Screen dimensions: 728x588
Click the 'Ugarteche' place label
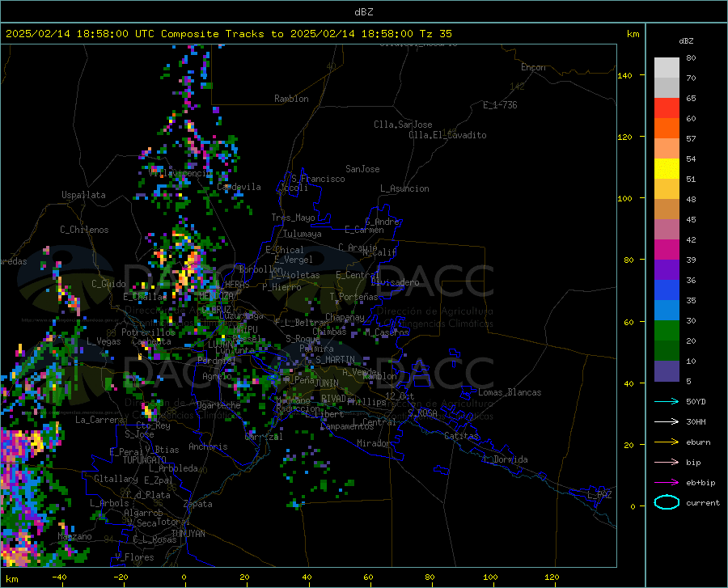pyautogui.click(x=218, y=405)
